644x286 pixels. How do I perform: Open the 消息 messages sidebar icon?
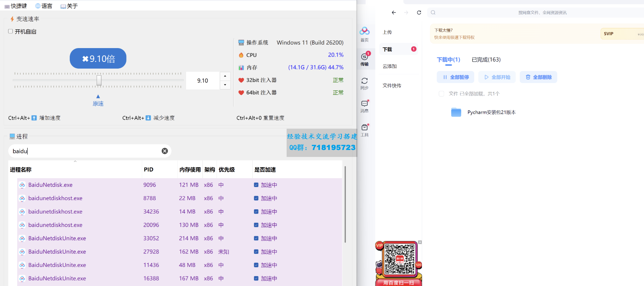tap(364, 105)
